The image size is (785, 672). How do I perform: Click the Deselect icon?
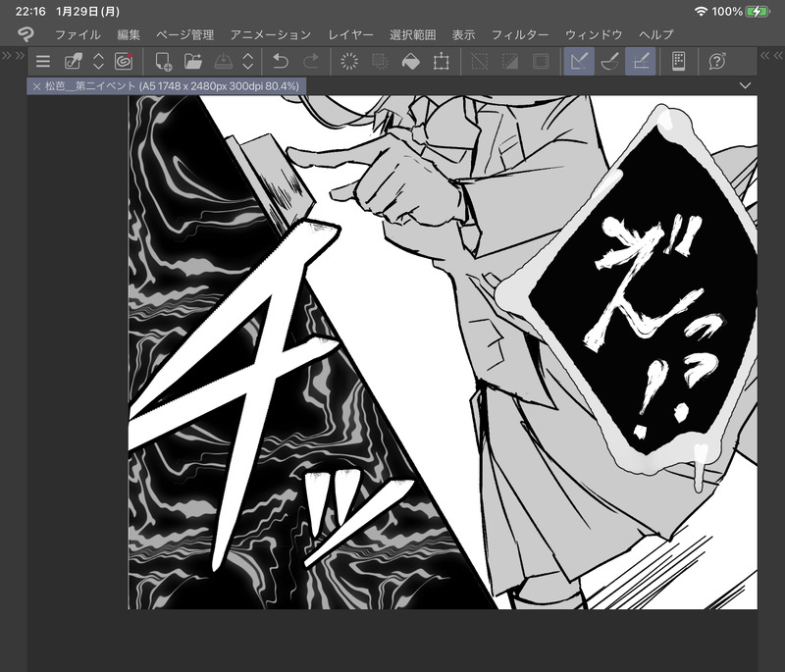(x=479, y=62)
